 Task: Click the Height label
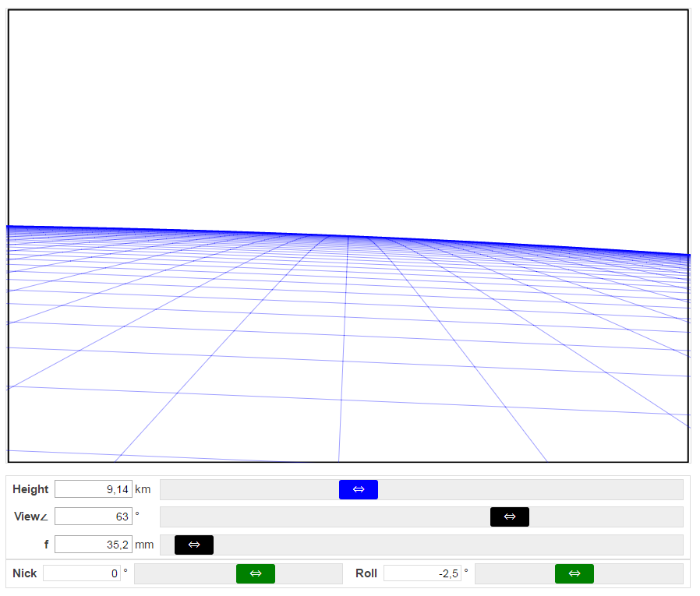tap(30, 489)
